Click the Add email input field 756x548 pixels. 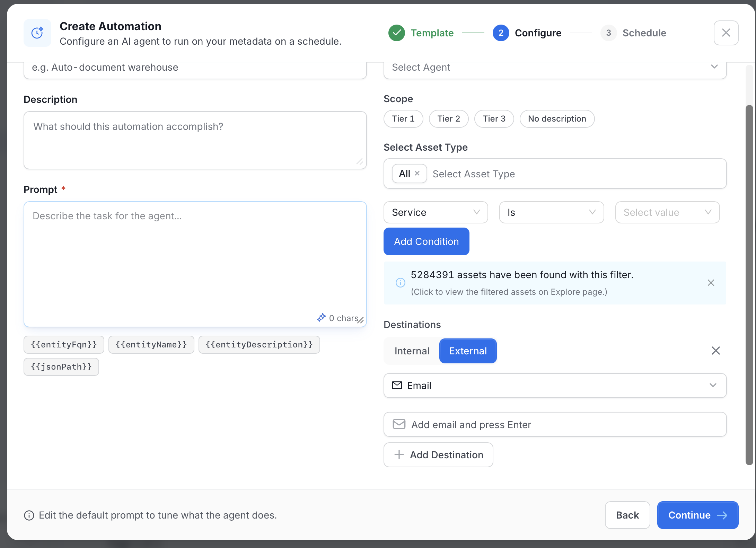555,424
